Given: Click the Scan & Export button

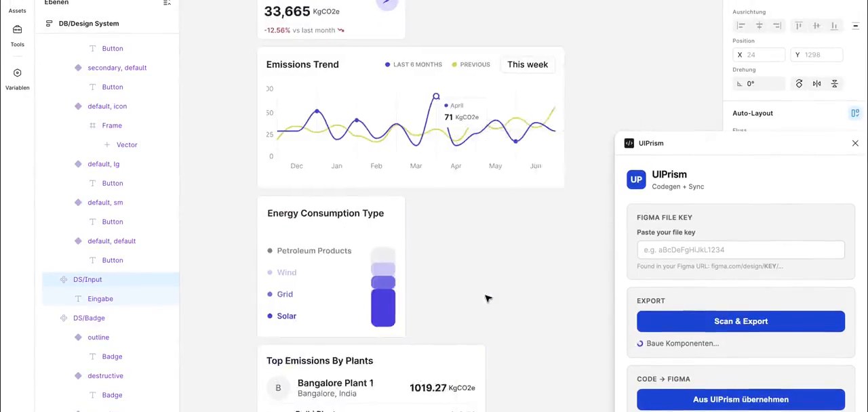Looking at the screenshot, I should pos(741,321).
